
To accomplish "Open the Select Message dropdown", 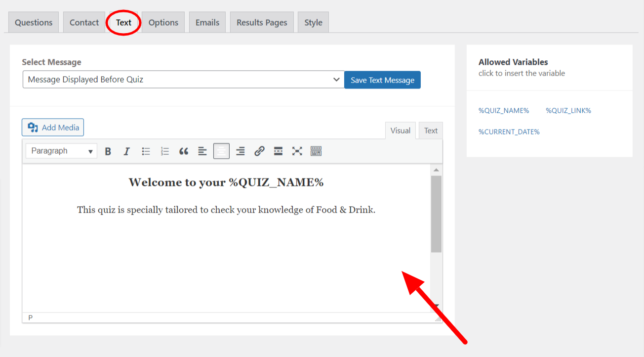I will (x=183, y=79).
